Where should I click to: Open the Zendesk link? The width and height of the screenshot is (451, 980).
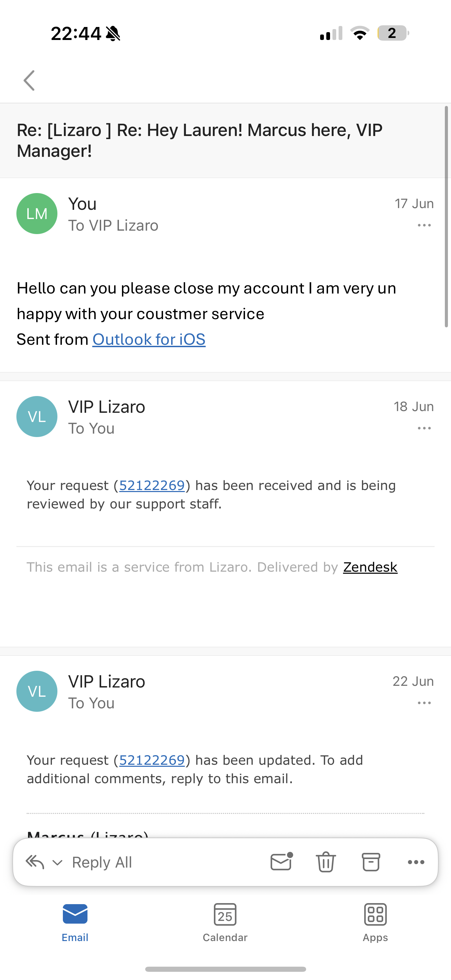370,567
